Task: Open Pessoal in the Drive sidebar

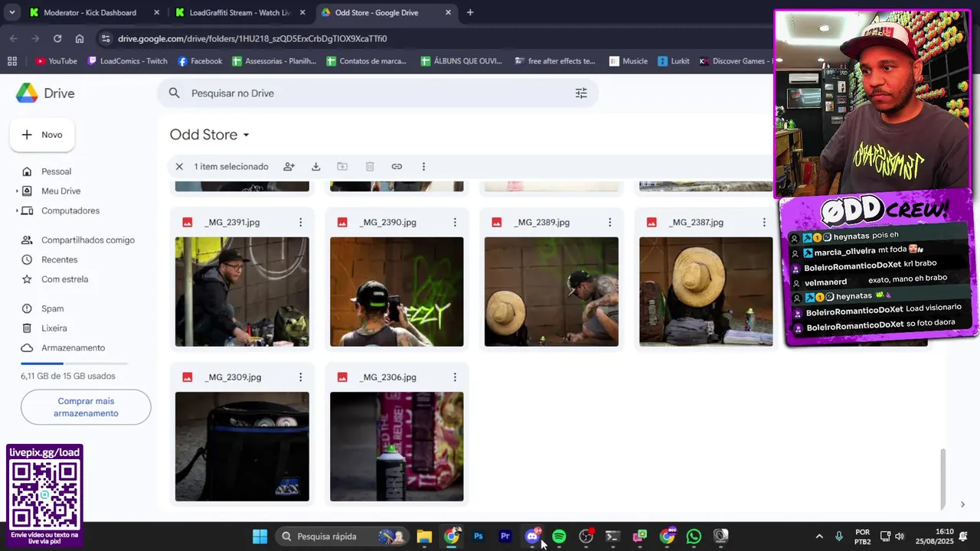Action: pos(57,171)
